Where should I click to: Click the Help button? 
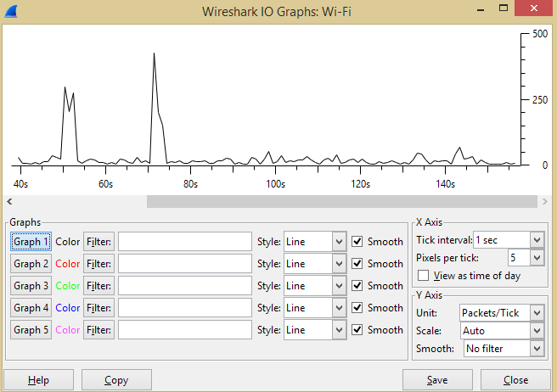(38, 380)
